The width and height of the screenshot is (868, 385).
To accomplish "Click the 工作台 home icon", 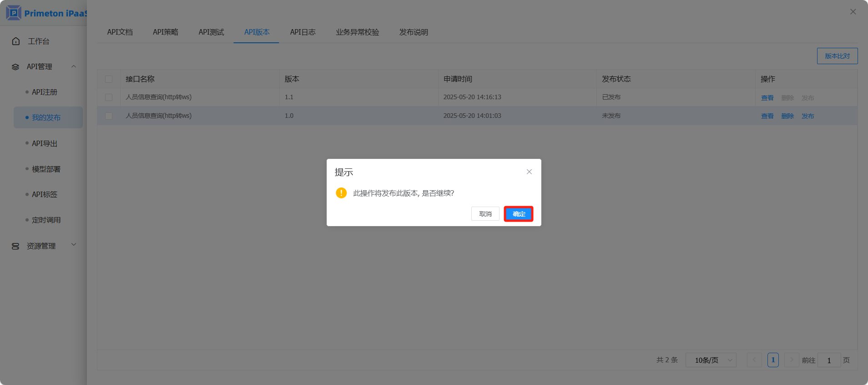I will [16, 41].
